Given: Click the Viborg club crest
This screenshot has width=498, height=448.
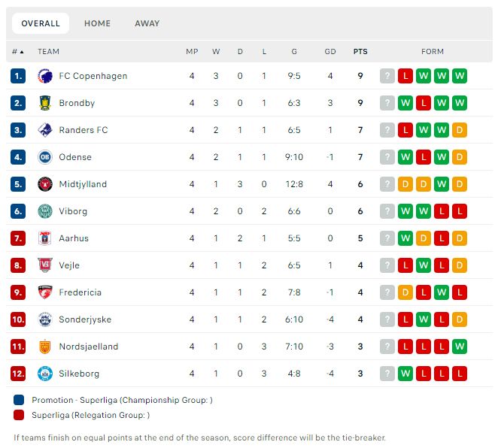Looking at the screenshot, I should 45,211.
